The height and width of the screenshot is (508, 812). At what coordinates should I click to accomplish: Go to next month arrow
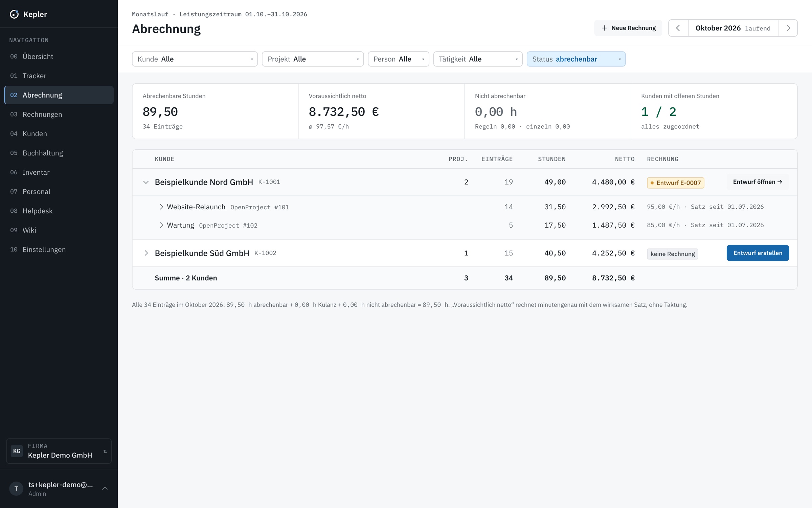788,28
